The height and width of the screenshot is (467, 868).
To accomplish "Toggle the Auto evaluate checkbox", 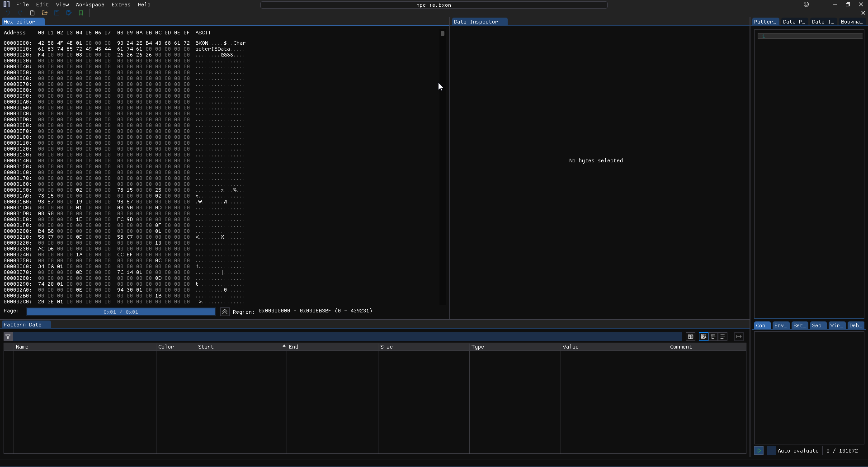I will [771, 451].
